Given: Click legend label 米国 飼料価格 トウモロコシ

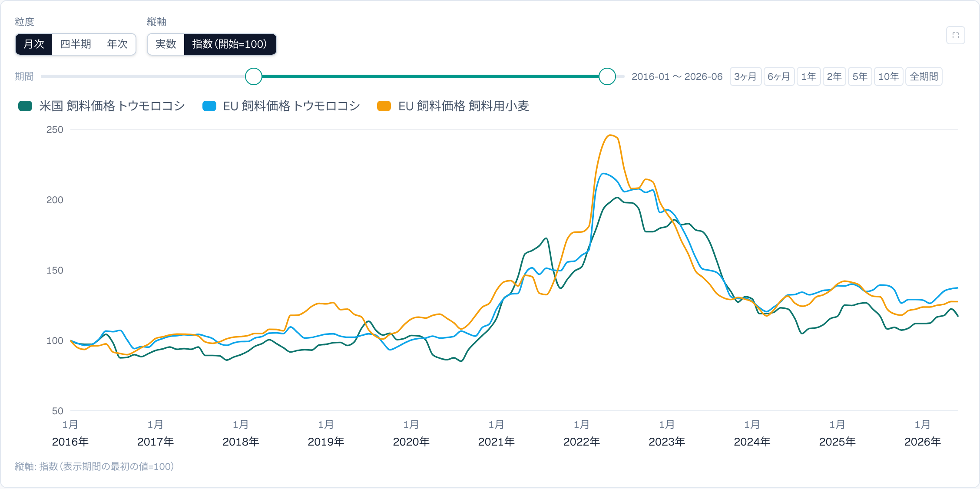Looking at the screenshot, I should pos(112,106).
